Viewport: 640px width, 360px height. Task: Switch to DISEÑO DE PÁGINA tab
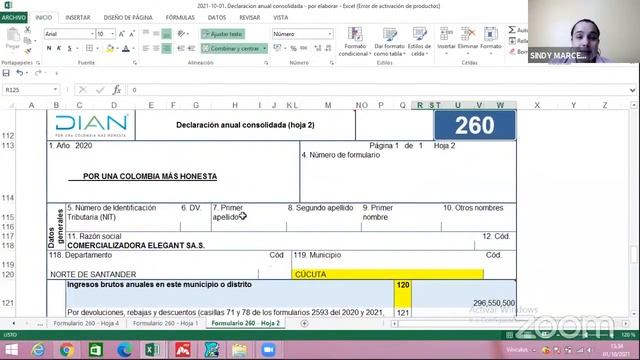click(128, 18)
